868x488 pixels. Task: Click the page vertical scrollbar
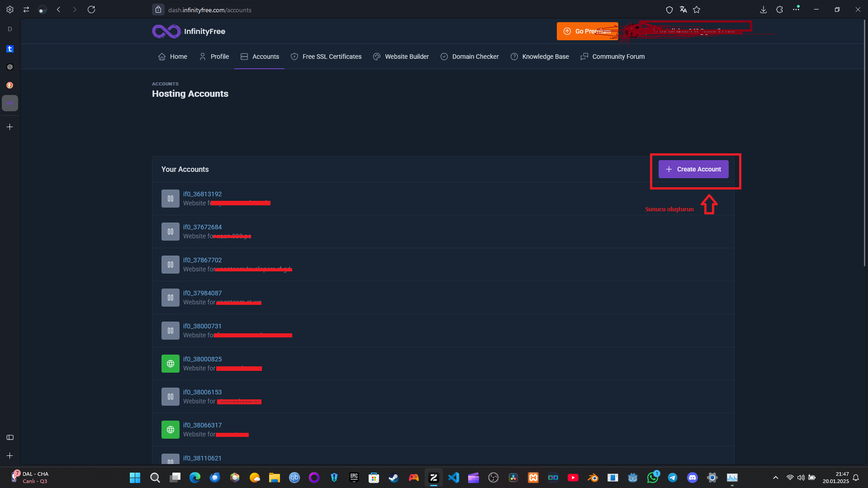865,143
